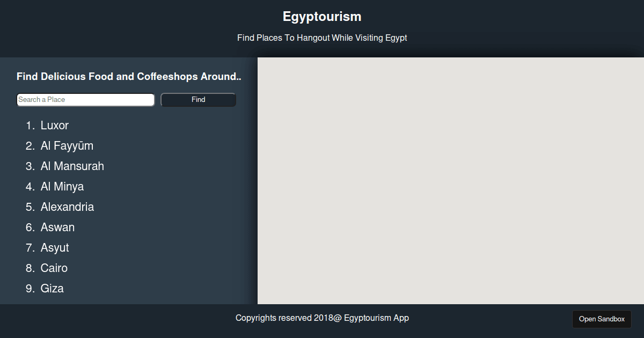The image size is (644, 338).
Task: Click the Egyptourism page title
Action: (x=322, y=17)
